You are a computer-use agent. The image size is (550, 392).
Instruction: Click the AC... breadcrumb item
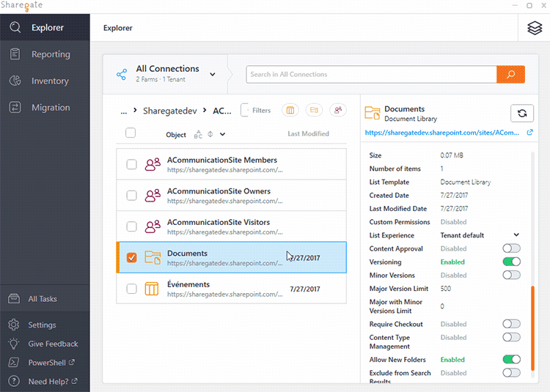[222, 111]
